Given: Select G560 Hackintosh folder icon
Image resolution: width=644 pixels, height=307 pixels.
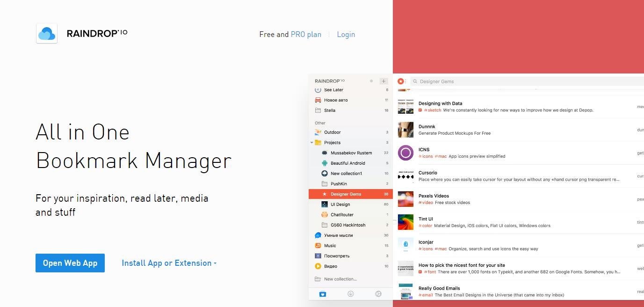Looking at the screenshot, I should tap(325, 225).
